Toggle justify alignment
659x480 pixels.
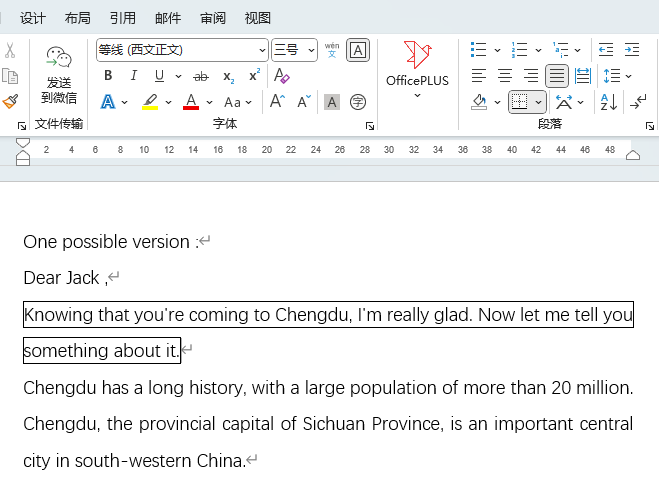(557, 76)
